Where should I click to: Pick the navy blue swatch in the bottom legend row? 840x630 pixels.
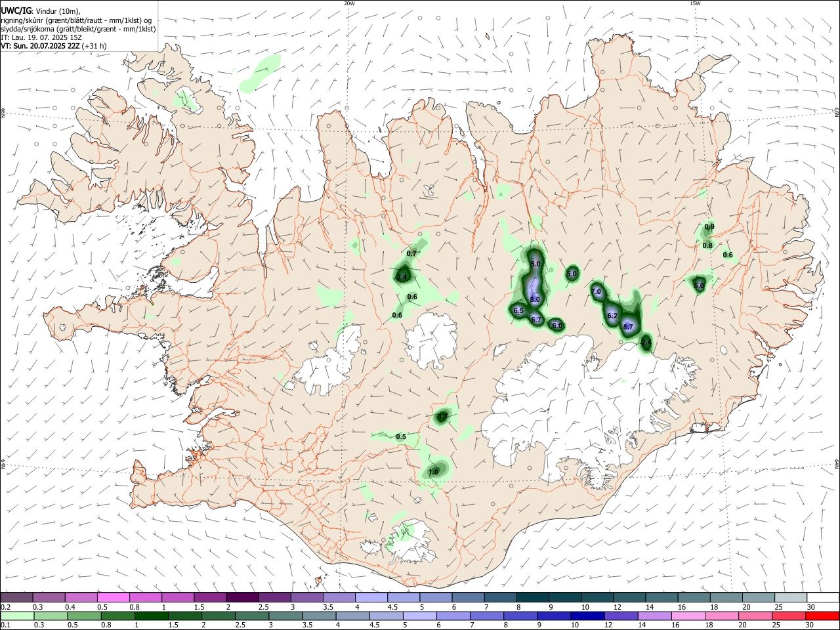point(587,616)
